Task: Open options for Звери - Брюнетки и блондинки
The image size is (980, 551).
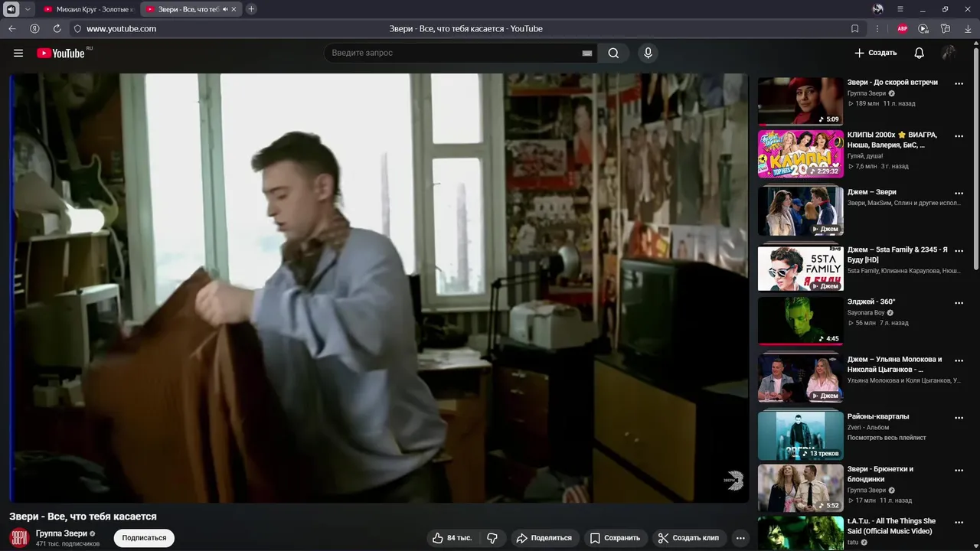Action: pos(959,471)
